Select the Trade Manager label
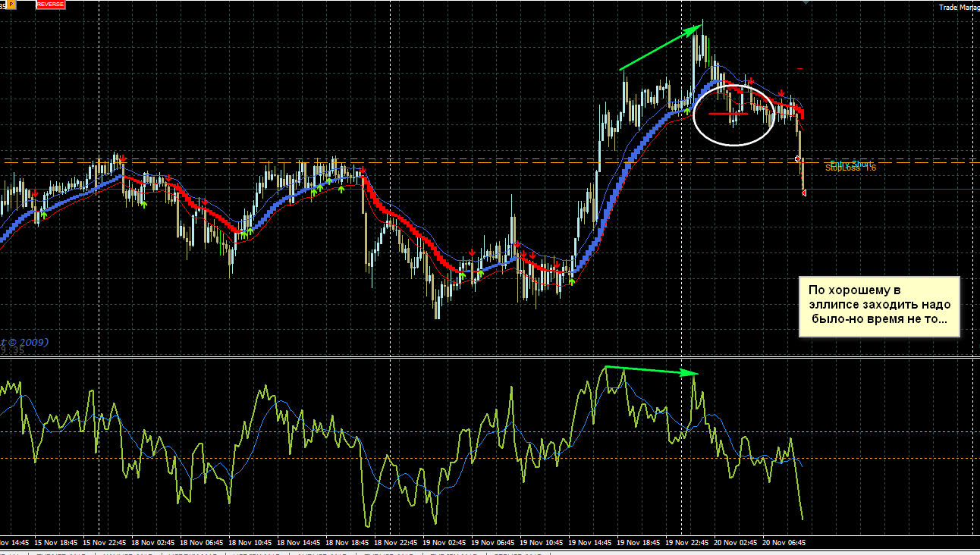980x555 pixels. pyautogui.click(x=959, y=7)
